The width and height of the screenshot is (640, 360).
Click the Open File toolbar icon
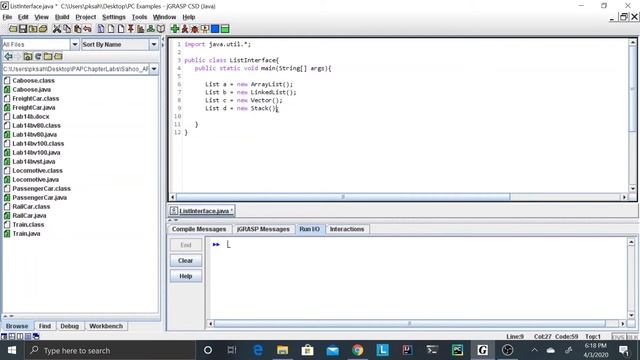tap(13, 29)
